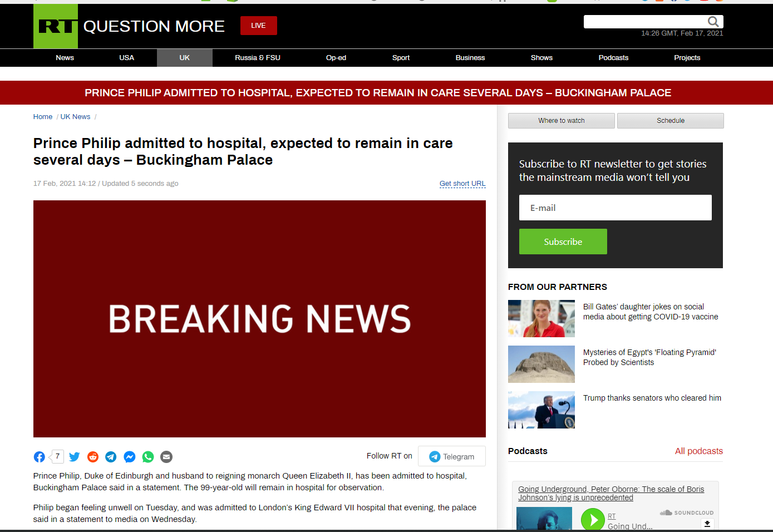773x532 pixels.
Task: Open the Projects section
Action: click(x=687, y=58)
